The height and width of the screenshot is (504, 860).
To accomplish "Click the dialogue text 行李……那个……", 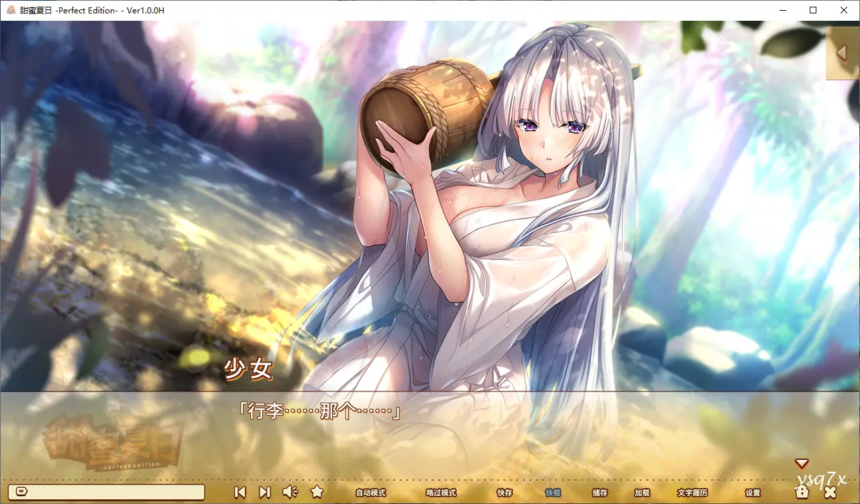I will 319,412.
